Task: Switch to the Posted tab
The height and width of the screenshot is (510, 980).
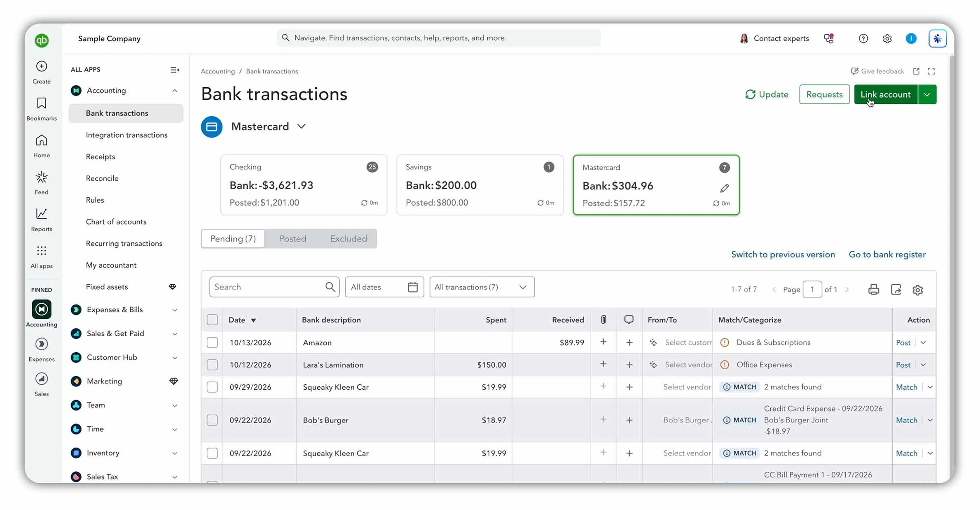Action: pos(293,239)
